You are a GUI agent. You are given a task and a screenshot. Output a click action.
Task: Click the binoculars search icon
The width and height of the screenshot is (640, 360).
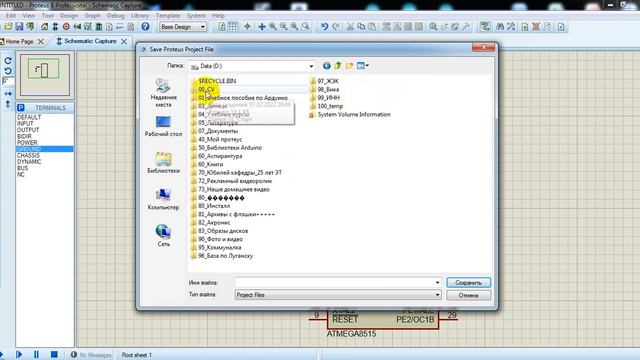coord(500,27)
